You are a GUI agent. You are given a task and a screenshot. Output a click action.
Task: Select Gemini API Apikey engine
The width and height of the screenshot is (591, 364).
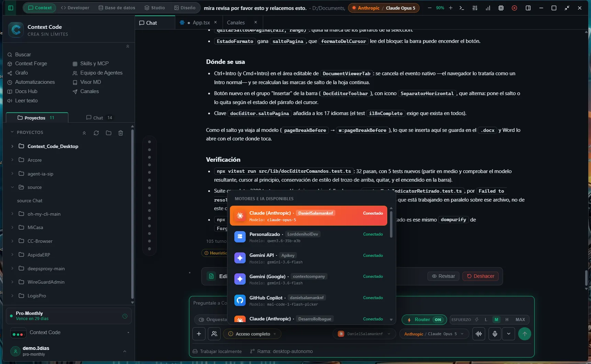coord(309,258)
